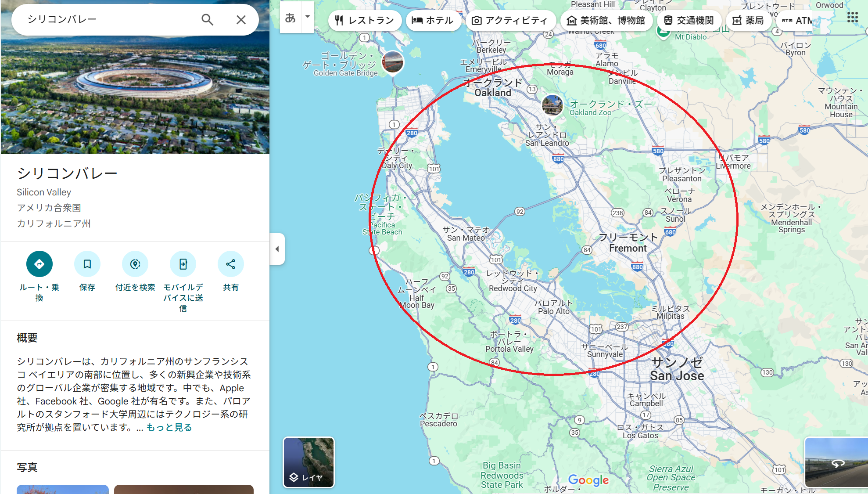Viewport: 868px width, 494px height.
Task: Open directions via ルート・乗換 icon
Action: coord(39,264)
